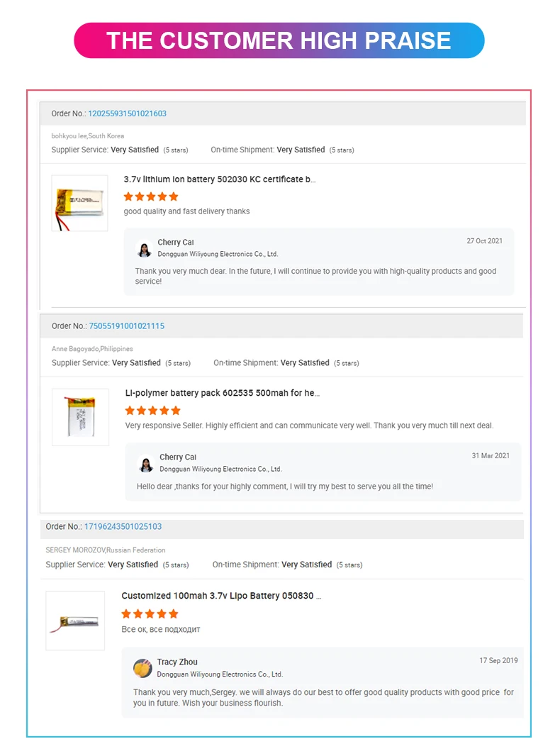Click reviewer name bohkyou lee, South Korea
Screen dimensions: 560x756
pos(87,135)
